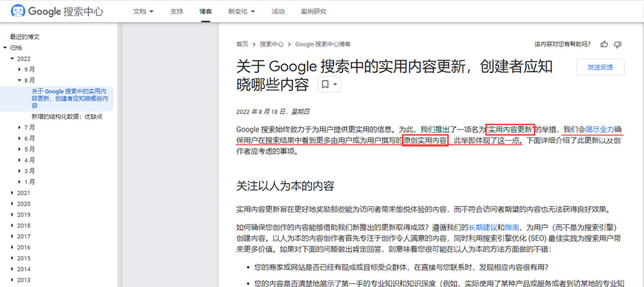644x287 pixels.
Task: Click the heading 关注以人为本的内容
Action: point(285,186)
